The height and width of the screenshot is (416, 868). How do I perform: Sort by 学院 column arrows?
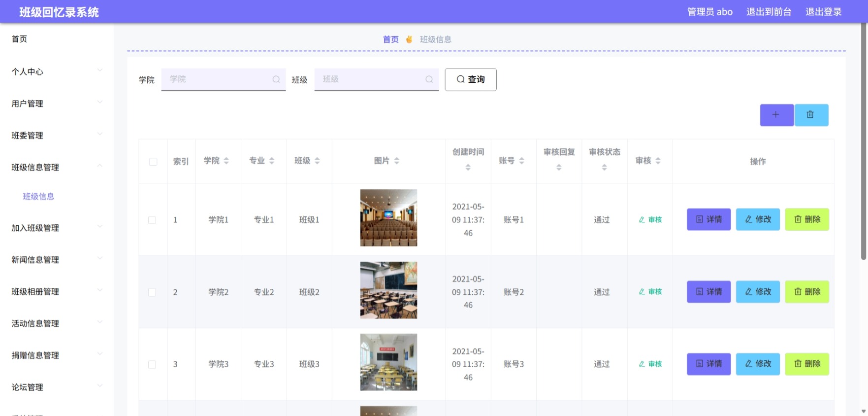coord(226,161)
